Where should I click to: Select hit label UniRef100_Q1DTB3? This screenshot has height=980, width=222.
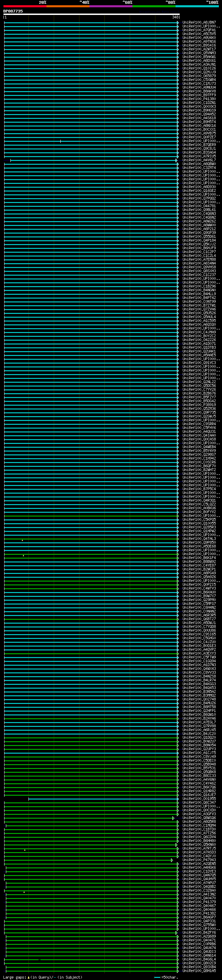click(x=199, y=347)
